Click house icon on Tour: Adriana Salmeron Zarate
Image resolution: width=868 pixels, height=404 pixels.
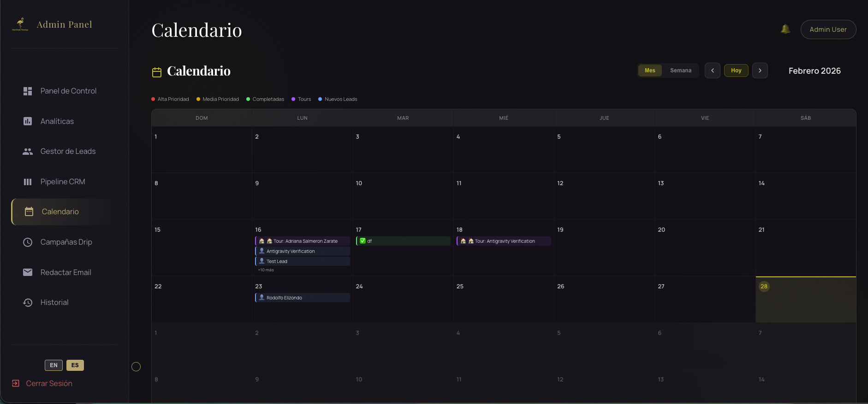click(x=262, y=241)
